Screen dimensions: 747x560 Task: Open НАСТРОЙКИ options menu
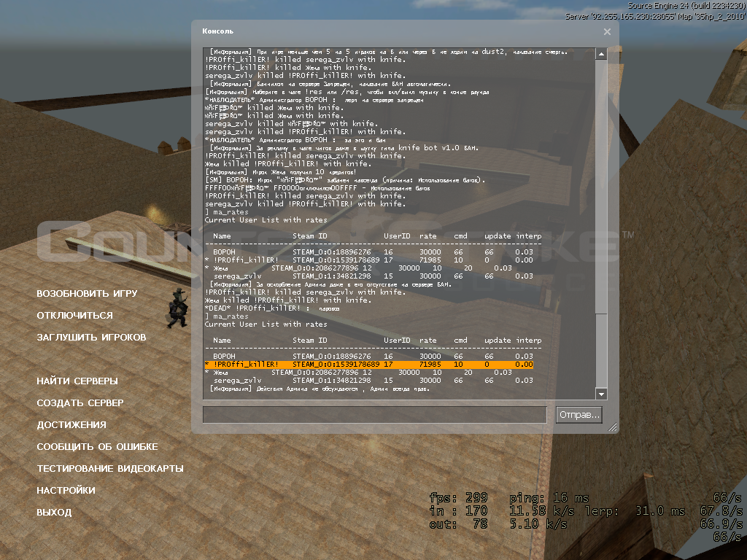pyautogui.click(x=66, y=491)
